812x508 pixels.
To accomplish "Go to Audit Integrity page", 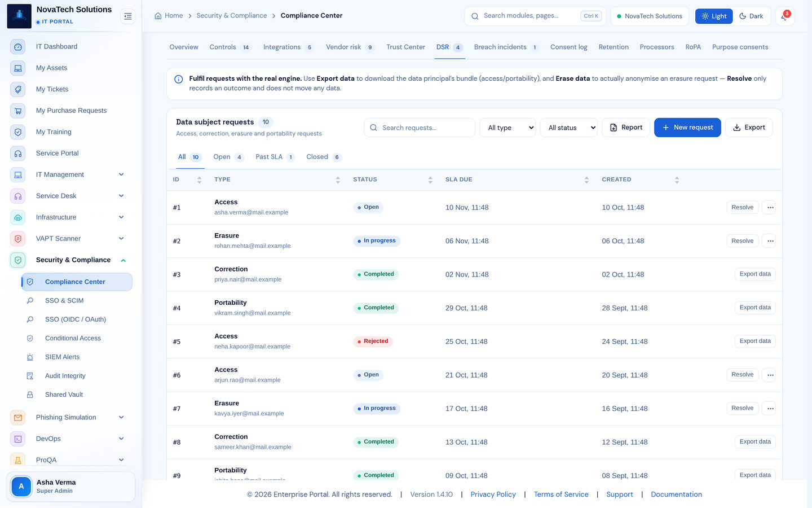I will (x=77, y=376).
